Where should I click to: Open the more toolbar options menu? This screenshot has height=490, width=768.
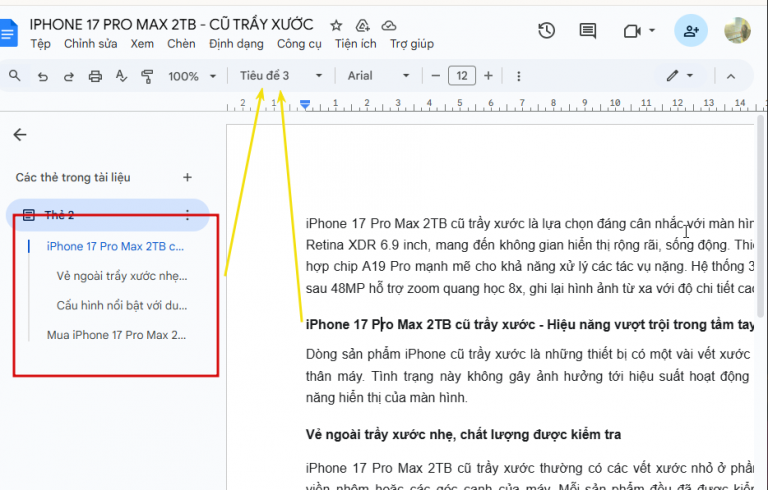(x=519, y=76)
